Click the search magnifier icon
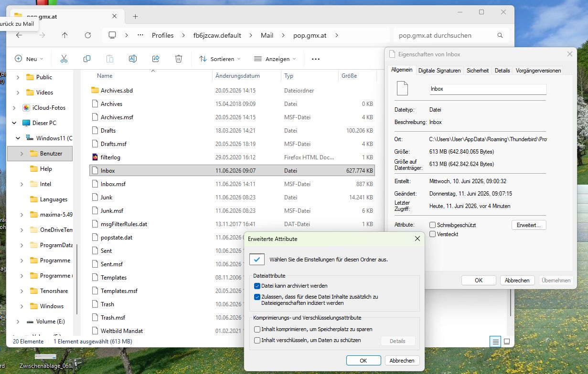This screenshot has width=588, height=374. (500, 35)
